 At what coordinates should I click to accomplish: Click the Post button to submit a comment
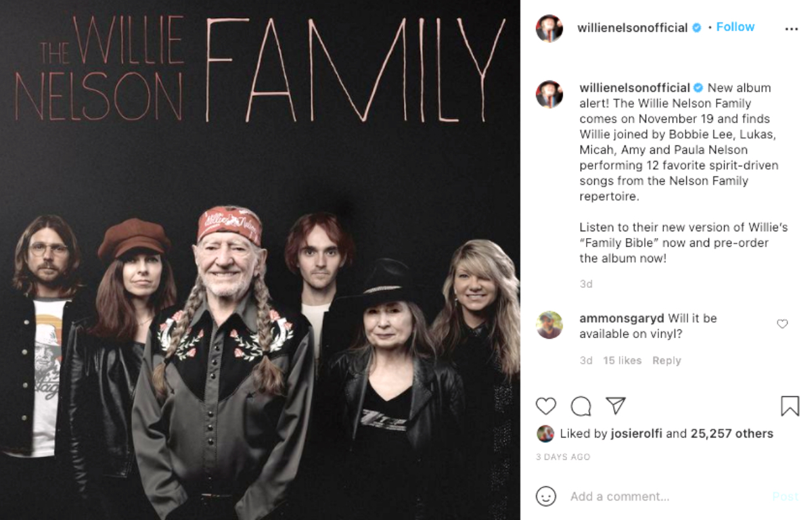click(x=785, y=496)
